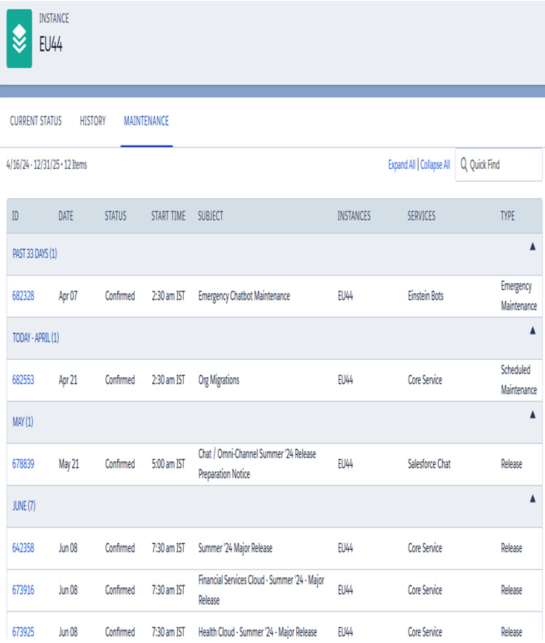
Task: Click the Expand All link
Action: [x=401, y=165]
